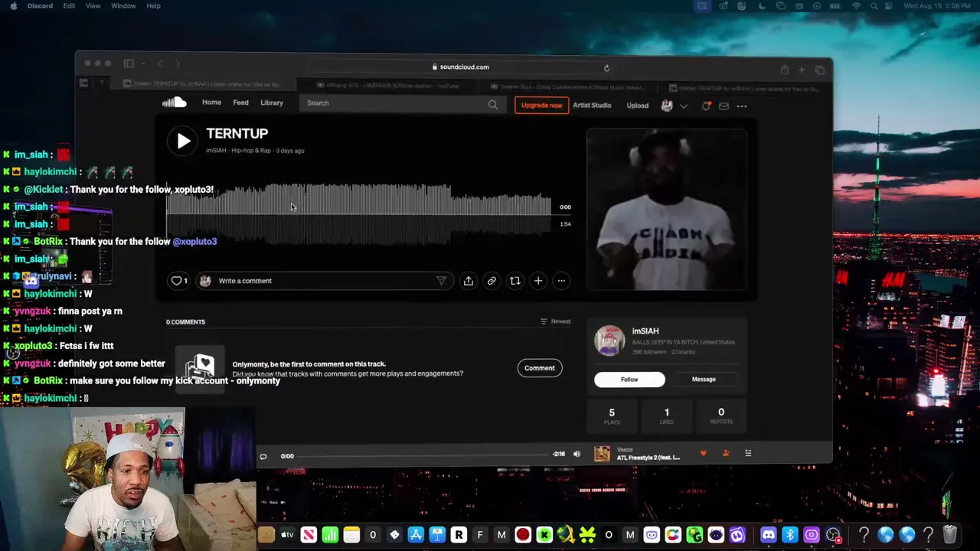The image size is (980, 551).
Task: Open the View menu
Action: coord(93,6)
